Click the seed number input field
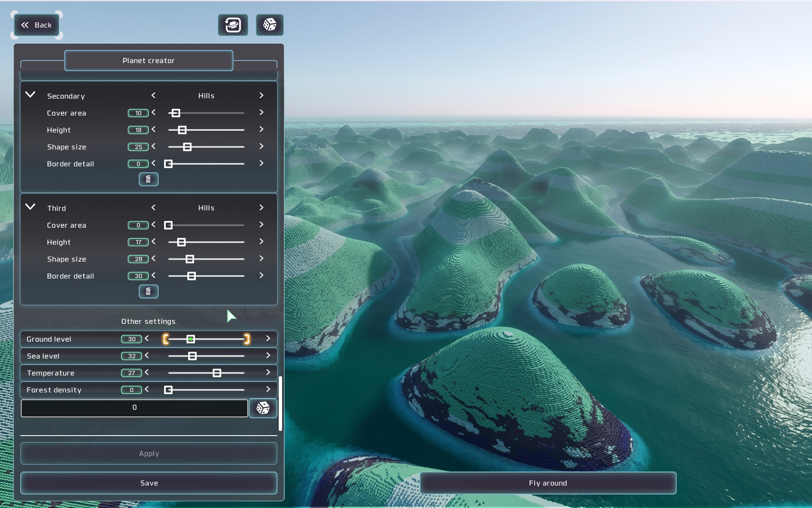 pos(134,408)
